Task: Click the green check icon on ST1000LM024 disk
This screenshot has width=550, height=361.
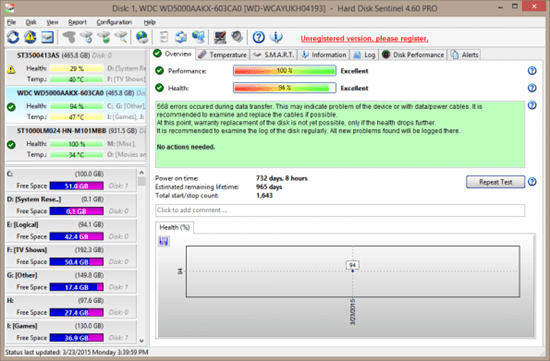Action: (11, 145)
